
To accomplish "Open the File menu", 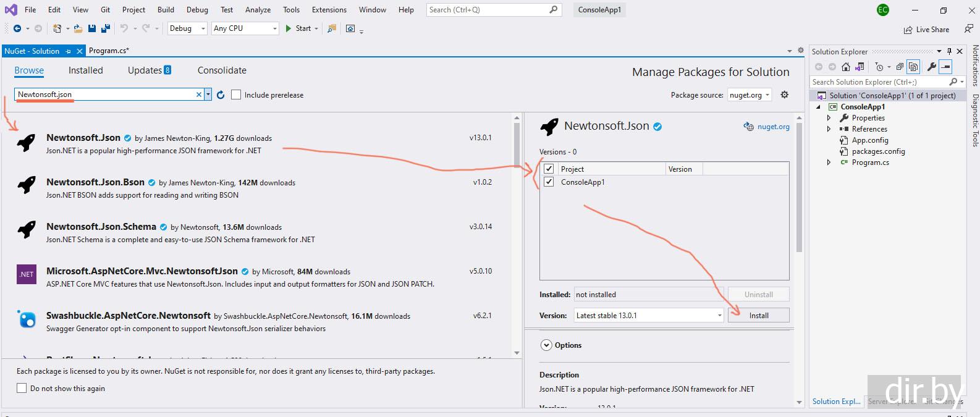I will [30, 10].
